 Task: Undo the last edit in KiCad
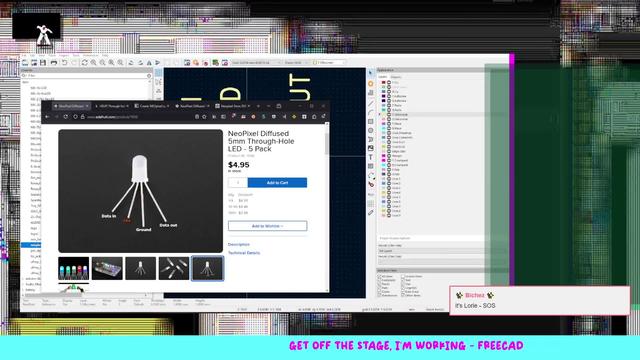[64, 62]
